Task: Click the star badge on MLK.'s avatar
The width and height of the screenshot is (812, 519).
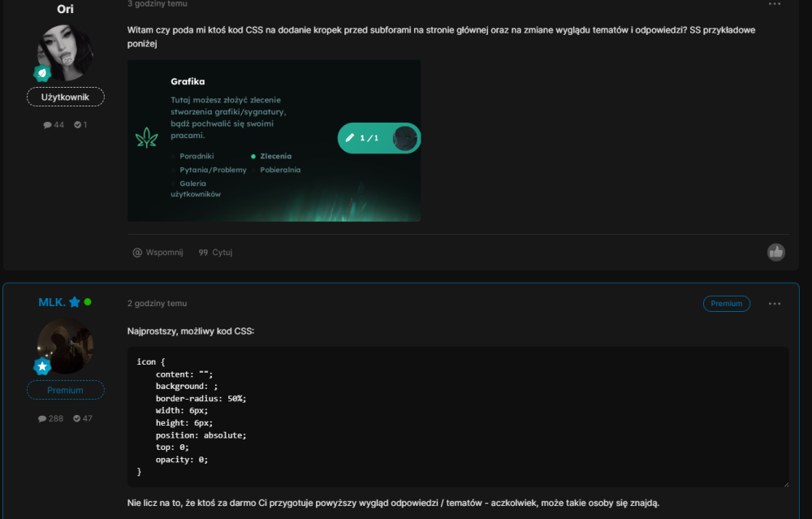Action: tap(41, 366)
